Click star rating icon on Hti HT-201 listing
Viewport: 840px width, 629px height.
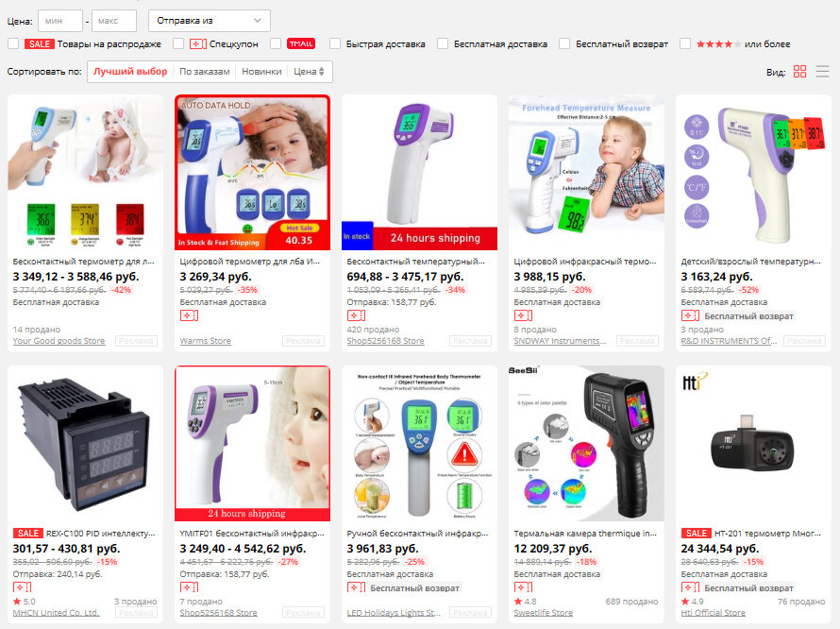(x=684, y=601)
